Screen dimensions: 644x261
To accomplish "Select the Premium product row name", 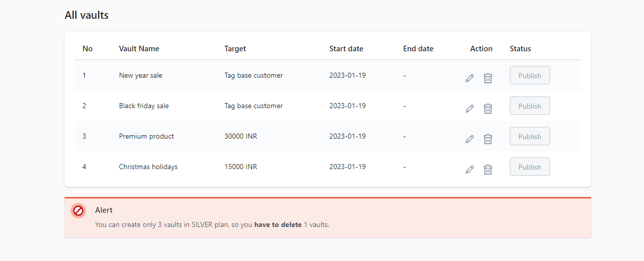I will coord(146,136).
